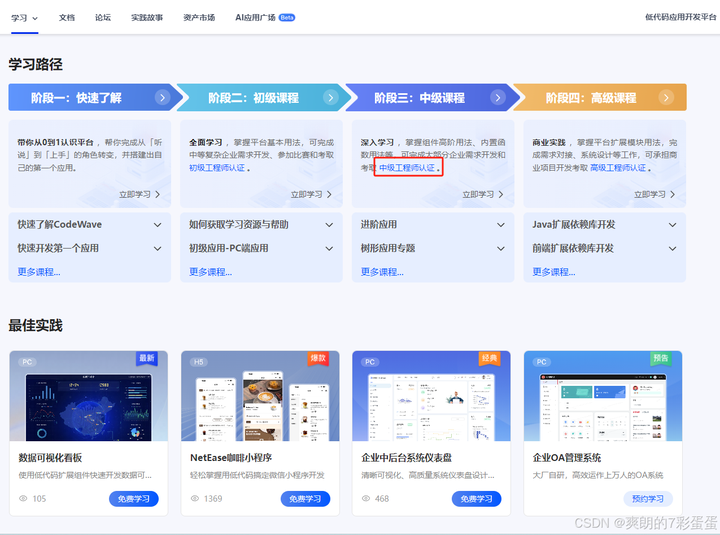The width and height of the screenshot is (720, 535).
Task: Click 低代码应用开发平台 link at top right
Action: coord(681,17)
